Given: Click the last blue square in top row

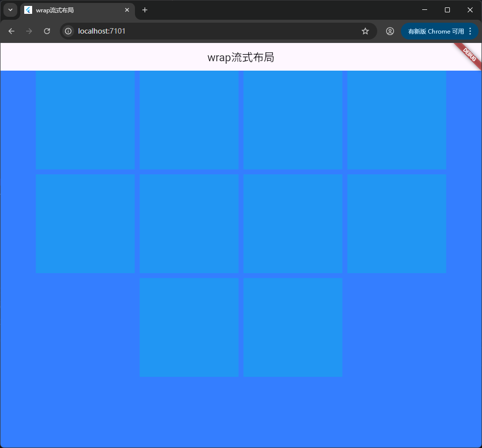Looking at the screenshot, I should tap(396, 120).
